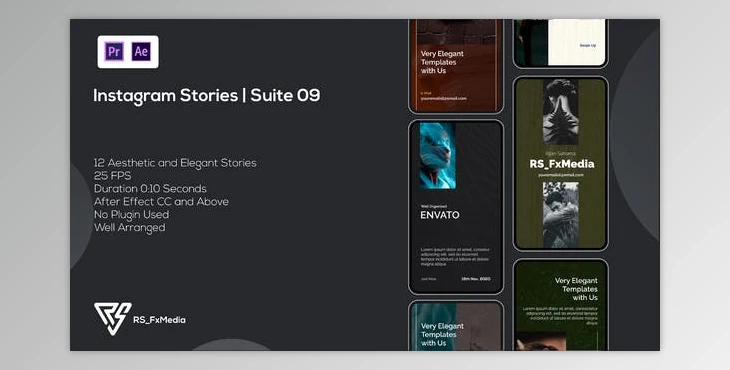The width and height of the screenshot is (730, 370).
Task: Click the '12 Aesthetic and Elegant Stories' line
Action: pos(175,163)
